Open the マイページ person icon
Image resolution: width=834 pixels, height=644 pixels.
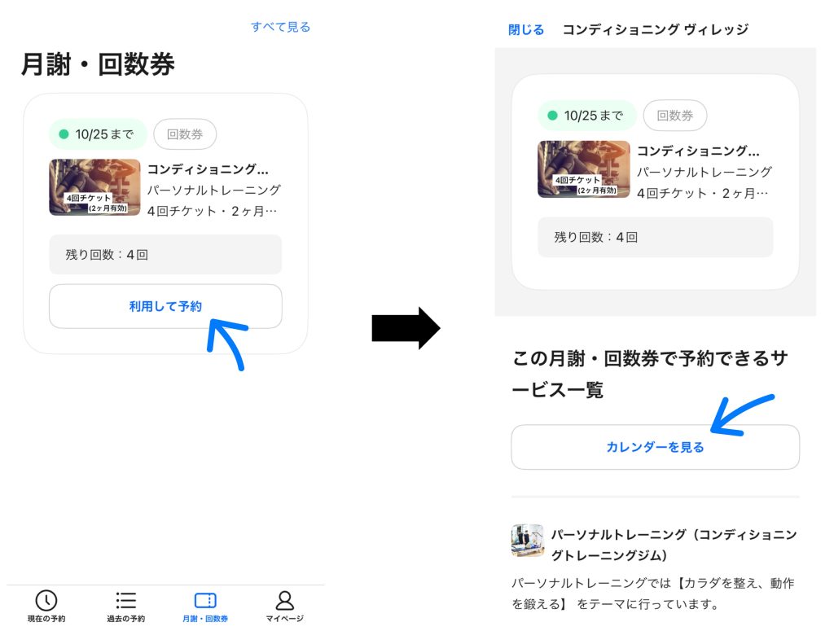point(284,600)
